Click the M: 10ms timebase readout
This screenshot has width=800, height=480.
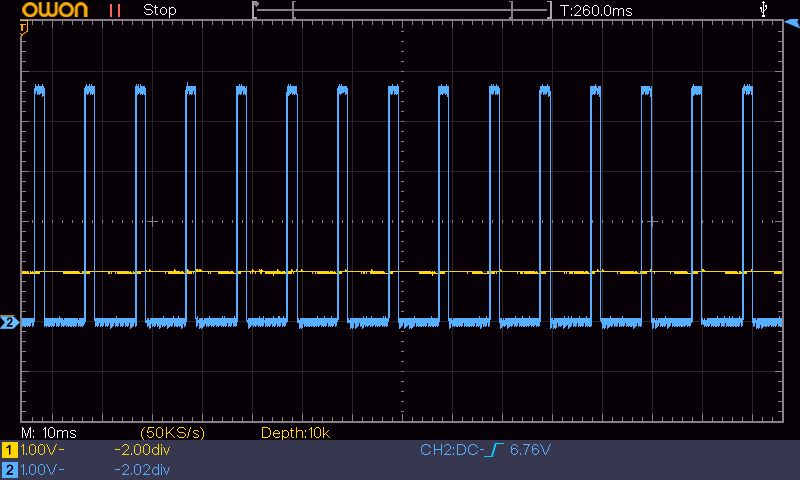(49, 433)
